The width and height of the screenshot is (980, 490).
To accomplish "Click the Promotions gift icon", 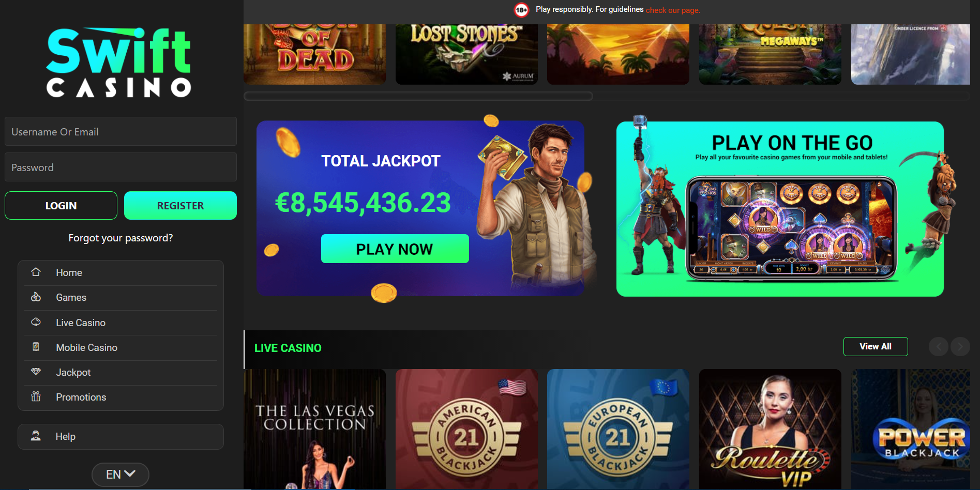I will (x=36, y=396).
